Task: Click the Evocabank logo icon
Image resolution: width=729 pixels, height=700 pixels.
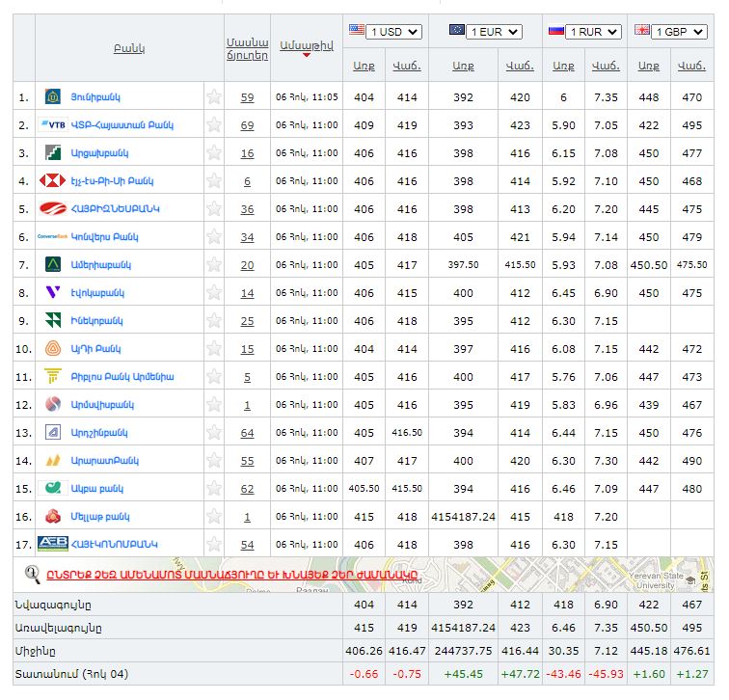Action: pos(52,293)
